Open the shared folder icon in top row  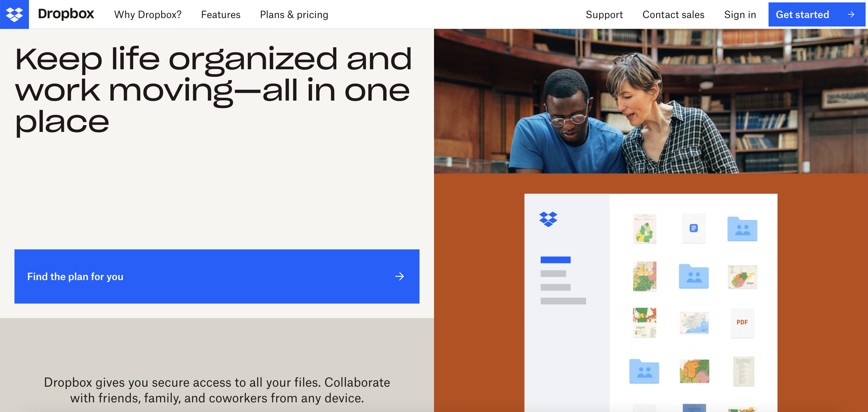coord(742,229)
